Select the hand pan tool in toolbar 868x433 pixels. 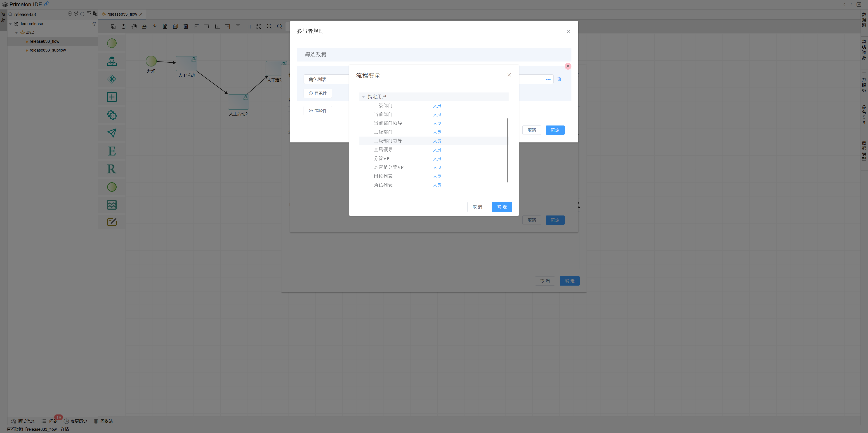pos(134,26)
